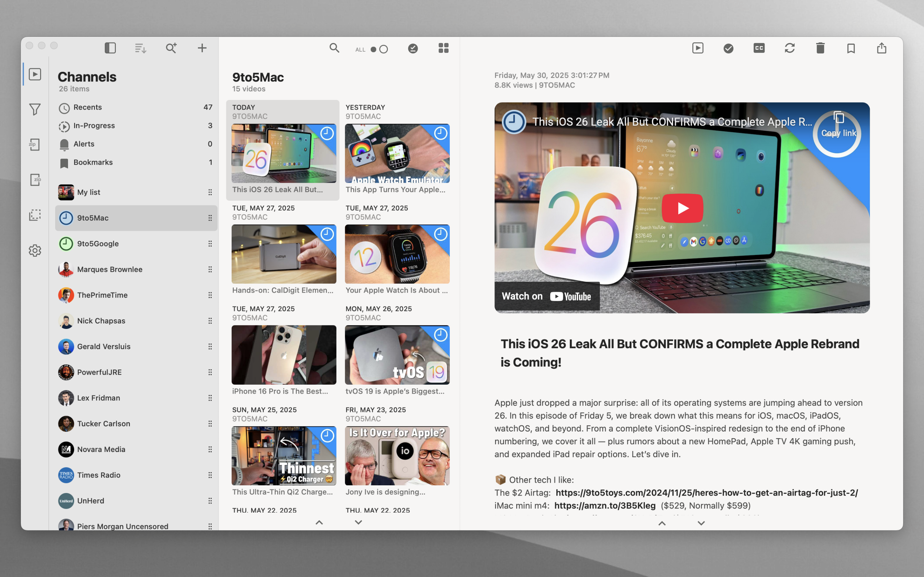Image resolution: width=924 pixels, height=577 pixels.
Task: Open the closed captions CC icon
Action: coord(759,48)
